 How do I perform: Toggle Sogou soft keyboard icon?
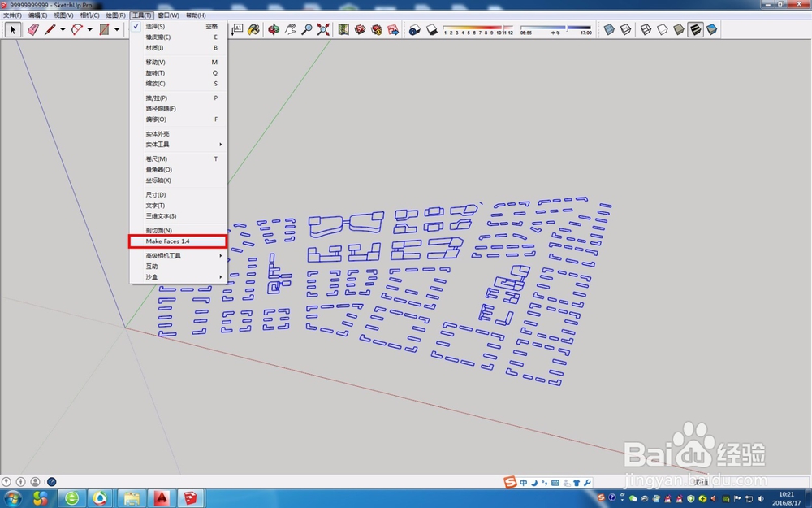tap(555, 483)
